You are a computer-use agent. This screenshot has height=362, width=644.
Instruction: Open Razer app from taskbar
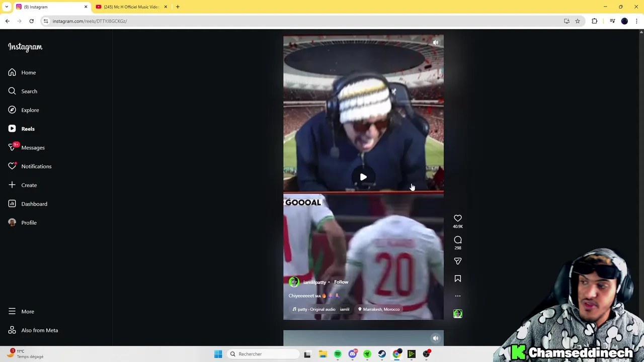click(x=367, y=354)
